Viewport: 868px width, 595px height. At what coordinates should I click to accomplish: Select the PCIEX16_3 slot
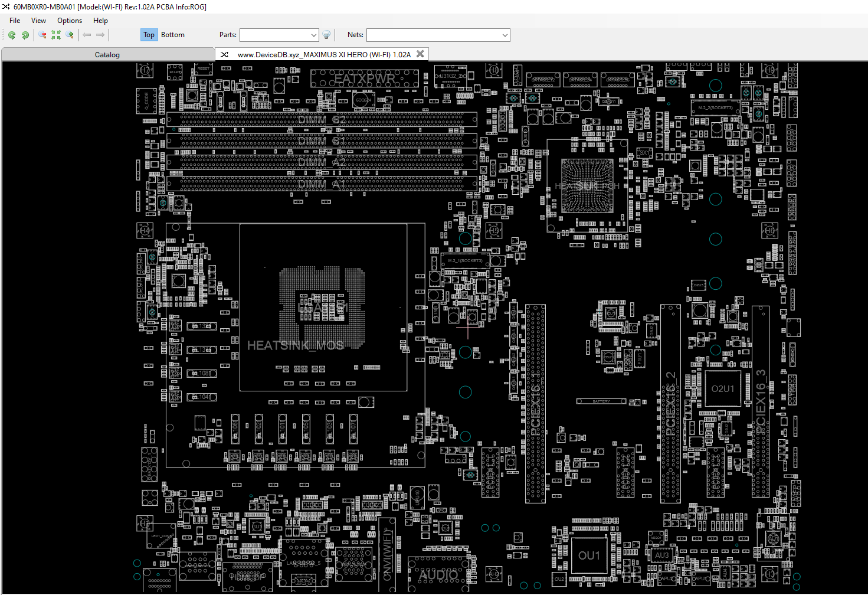click(x=761, y=401)
